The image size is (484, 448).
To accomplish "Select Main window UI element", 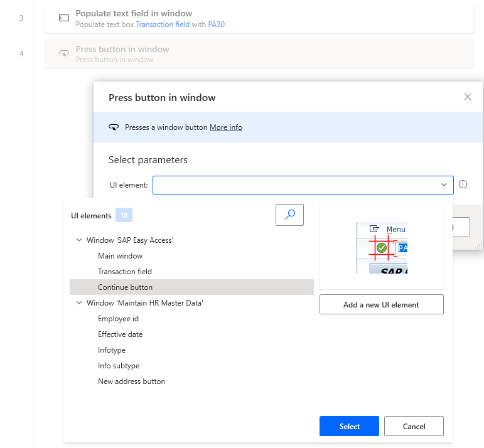I will [x=120, y=256].
